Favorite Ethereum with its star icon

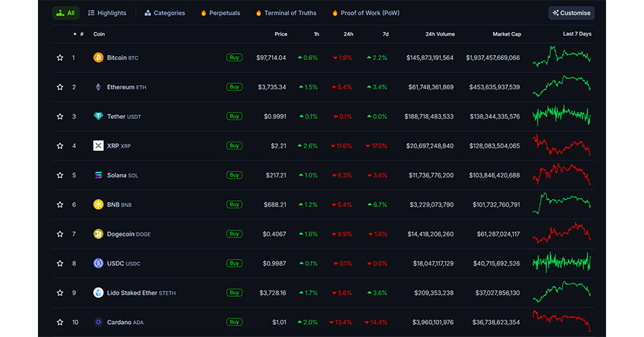[60, 87]
